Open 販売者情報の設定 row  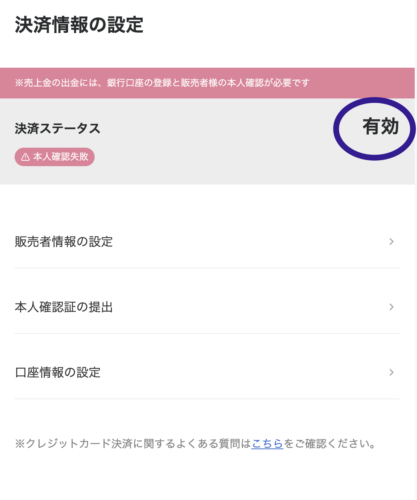coord(207,242)
